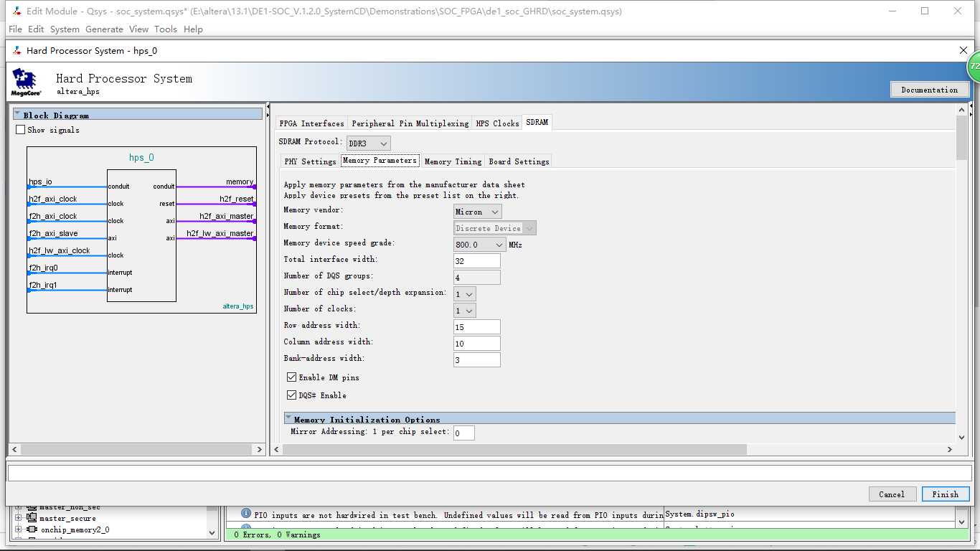Image resolution: width=980 pixels, height=551 pixels.
Task: Click parameters panel scroll down arrow
Action: click(x=962, y=437)
